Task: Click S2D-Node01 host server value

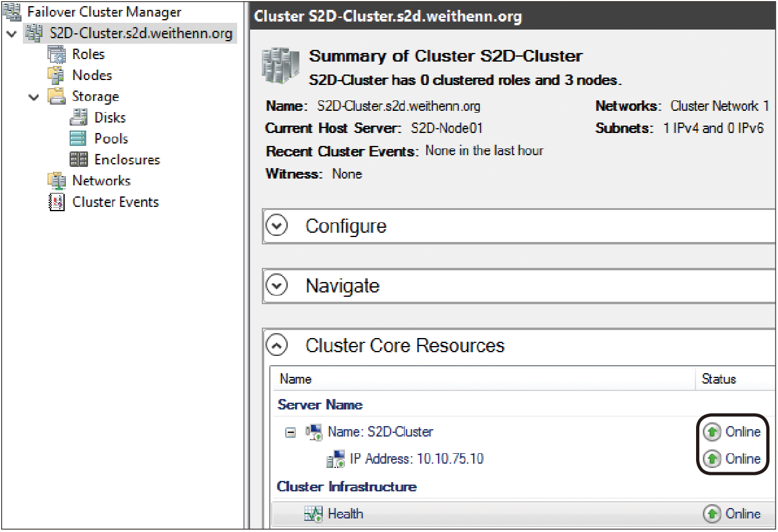Action: (x=447, y=129)
